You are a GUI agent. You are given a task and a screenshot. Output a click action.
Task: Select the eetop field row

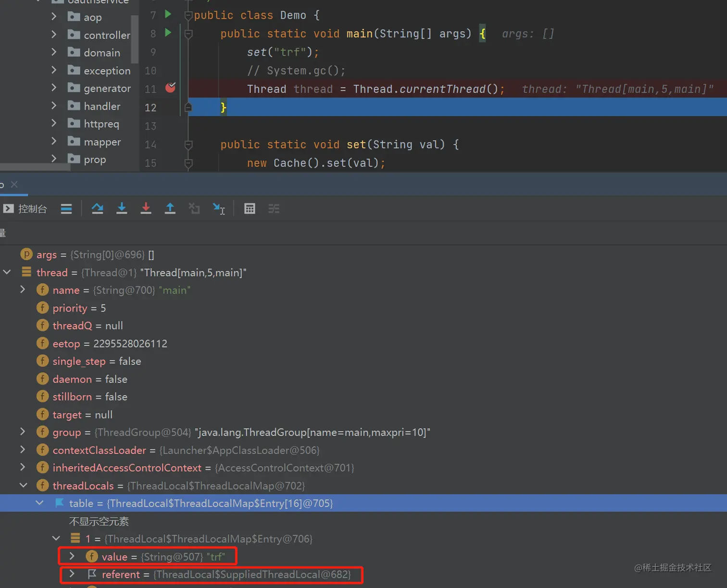[x=102, y=343]
